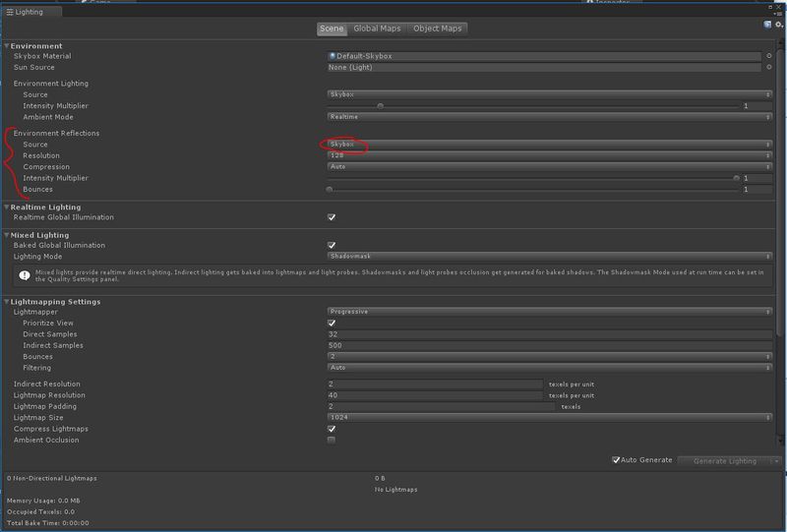This screenshot has width=787, height=532.
Task: Toggle Compress Lightmaps checkbox
Action: (x=332, y=429)
